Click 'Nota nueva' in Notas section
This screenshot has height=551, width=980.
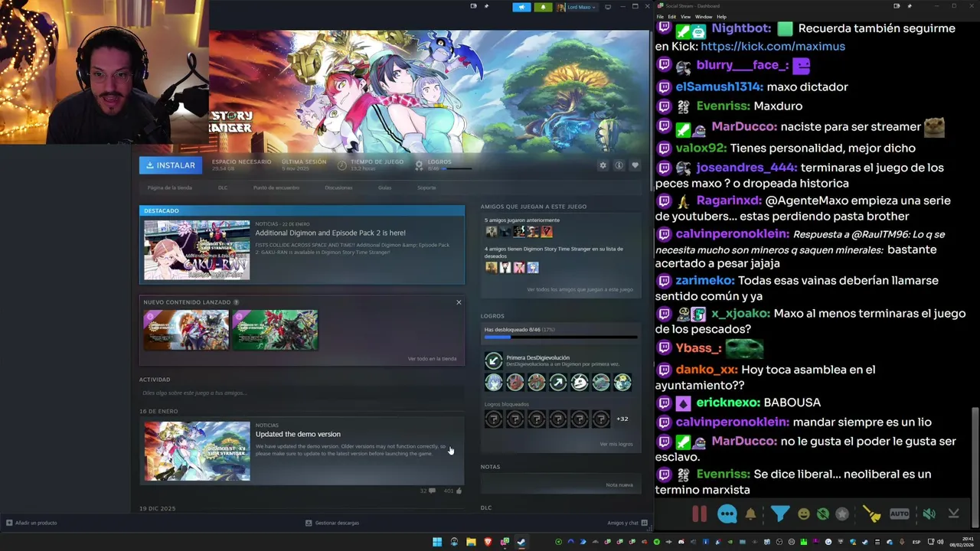(619, 485)
